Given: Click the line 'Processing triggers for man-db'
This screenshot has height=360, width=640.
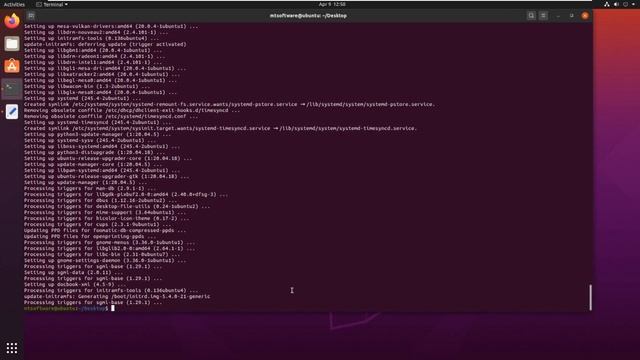Looking at the screenshot, I should [x=89, y=189].
